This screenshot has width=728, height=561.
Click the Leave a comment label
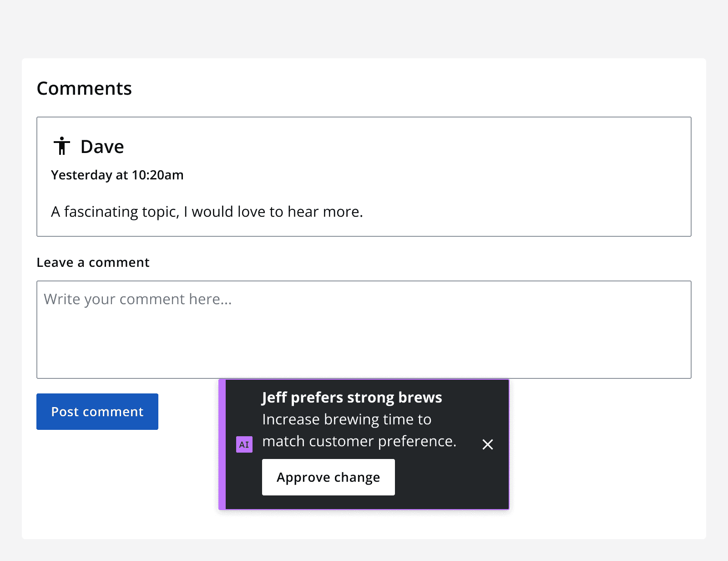tap(93, 262)
